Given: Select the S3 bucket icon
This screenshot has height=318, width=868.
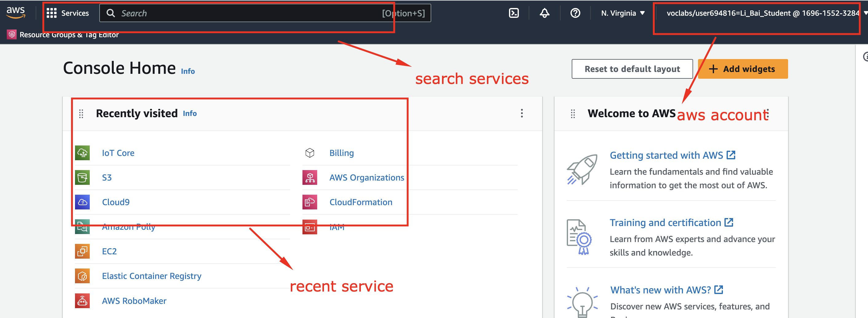Looking at the screenshot, I should tap(82, 177).
